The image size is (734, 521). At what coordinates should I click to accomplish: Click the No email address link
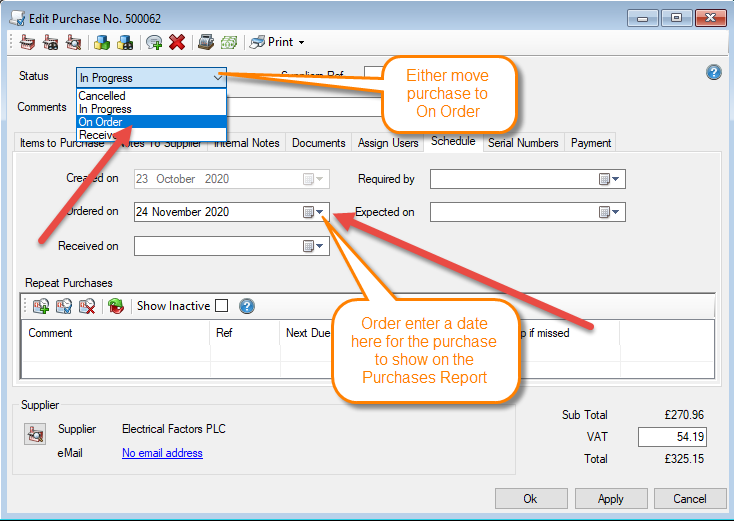(162, 453)
